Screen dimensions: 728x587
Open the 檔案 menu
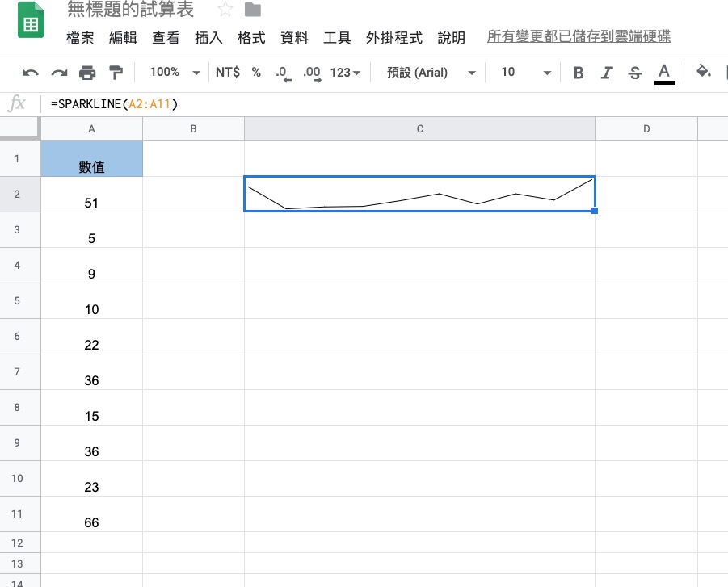[80, 38]
